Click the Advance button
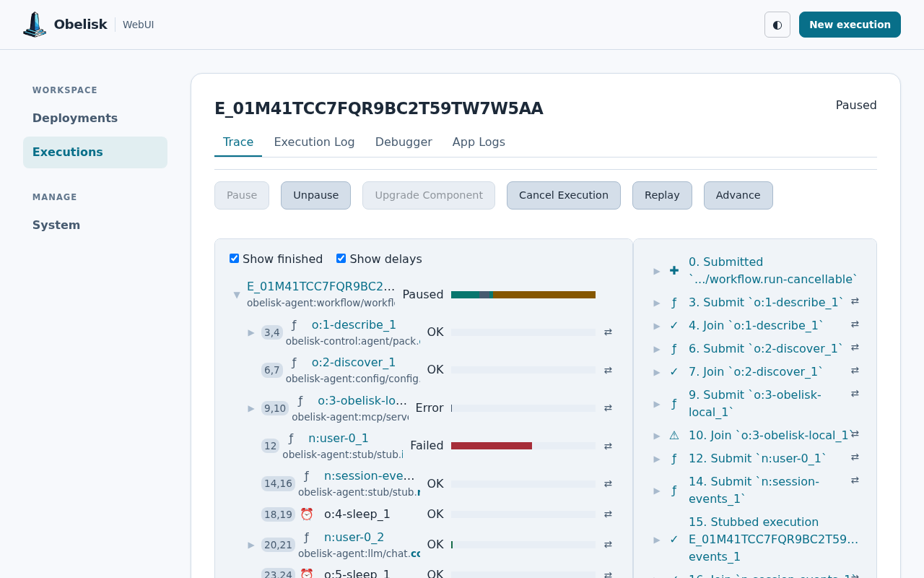 point(738,195)
